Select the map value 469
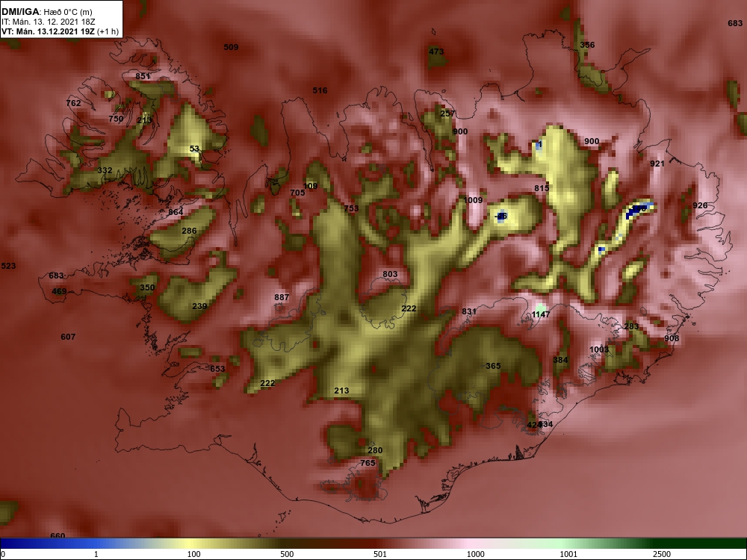 tap(59, 291)
